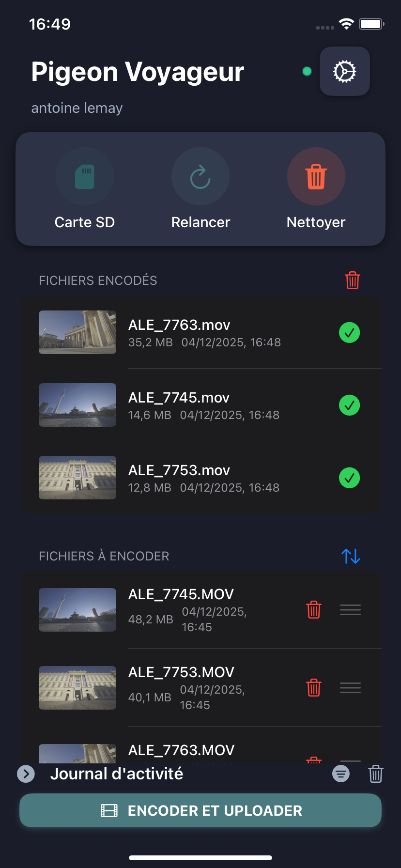Remove ALE_7753.MOV from encode queue
The height and width of the screenshot is (868, 401).
pyautogui.click(x=314, y=688)
